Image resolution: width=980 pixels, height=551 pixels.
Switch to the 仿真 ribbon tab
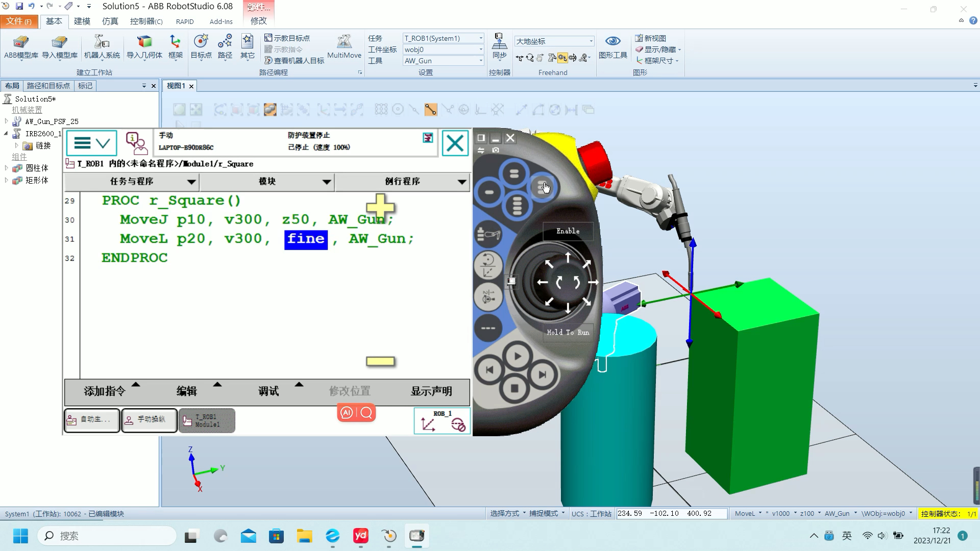tap(110, 21)
